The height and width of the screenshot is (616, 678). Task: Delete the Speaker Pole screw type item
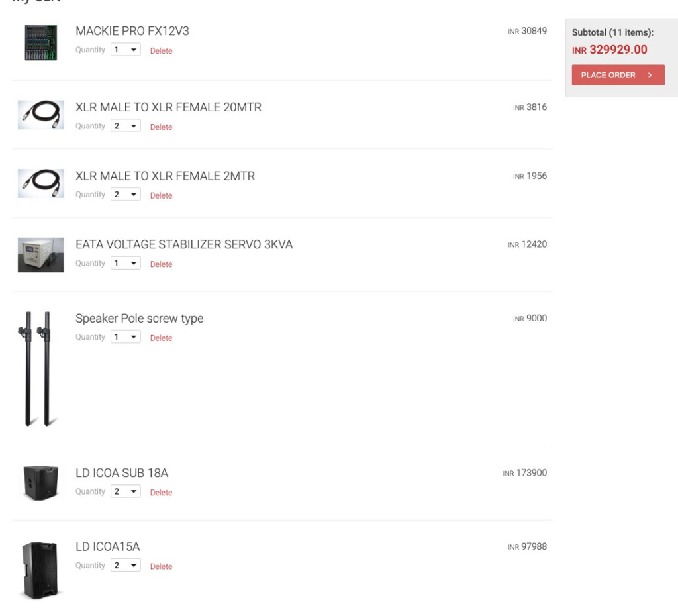tap(161, 338)
